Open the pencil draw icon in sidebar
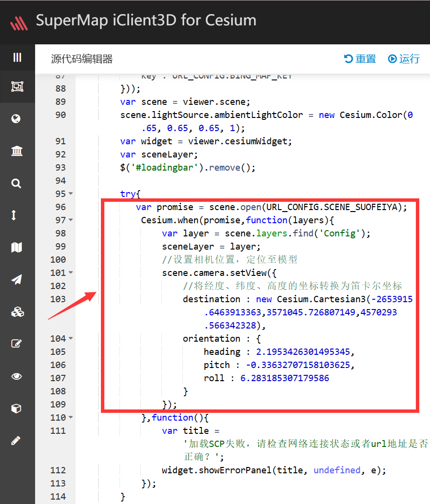The image size is (430, 504). (16, 440)
